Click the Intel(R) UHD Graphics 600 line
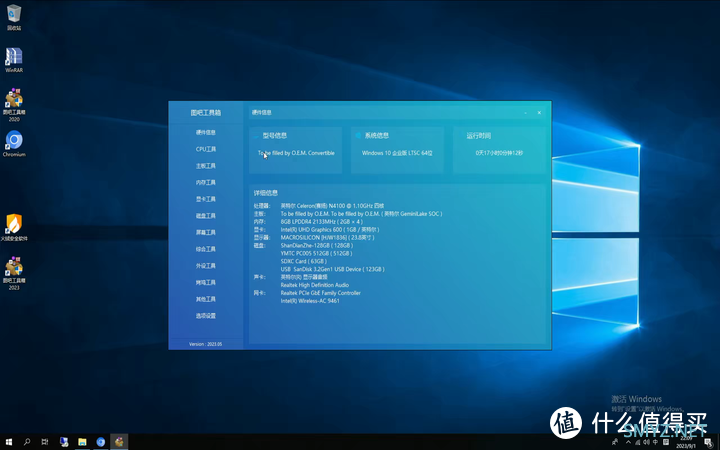Screen dimensions: 720x450 [x=330, y=230]
